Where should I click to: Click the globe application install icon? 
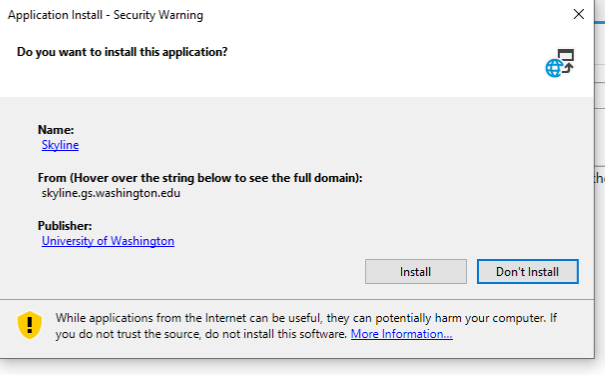[559, 63]
